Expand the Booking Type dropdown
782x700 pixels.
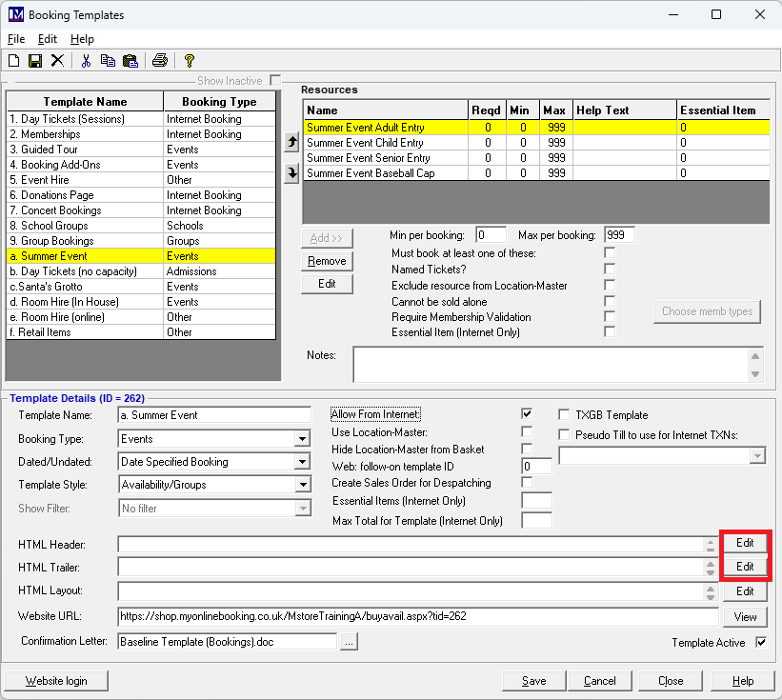click(x=302, y=439)
